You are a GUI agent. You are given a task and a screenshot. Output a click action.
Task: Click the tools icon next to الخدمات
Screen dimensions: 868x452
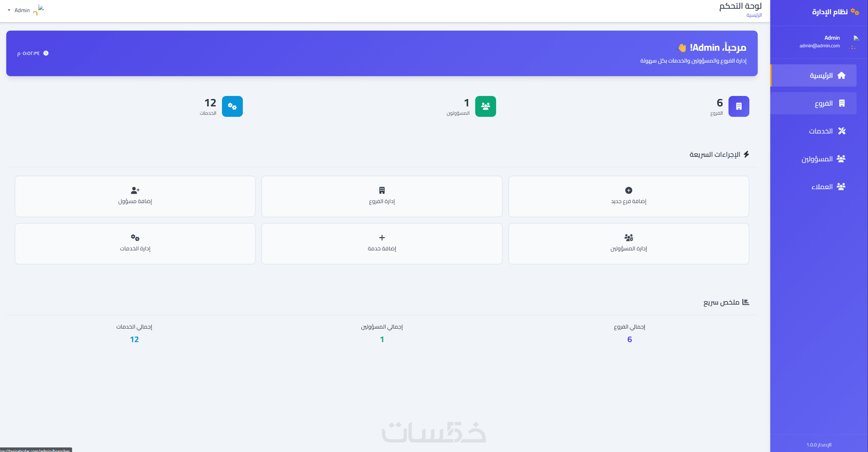point(842,131)
